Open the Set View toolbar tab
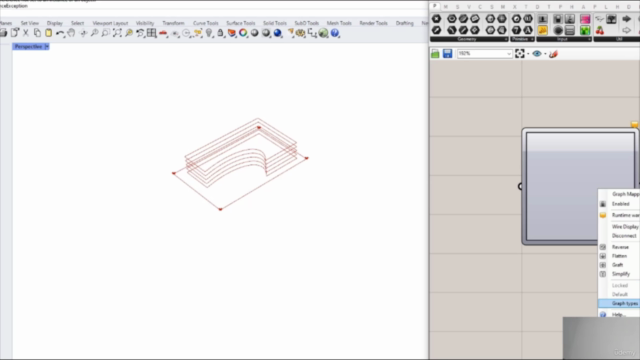The height and width of the screenshot is (360, 640). coord(29,23)
